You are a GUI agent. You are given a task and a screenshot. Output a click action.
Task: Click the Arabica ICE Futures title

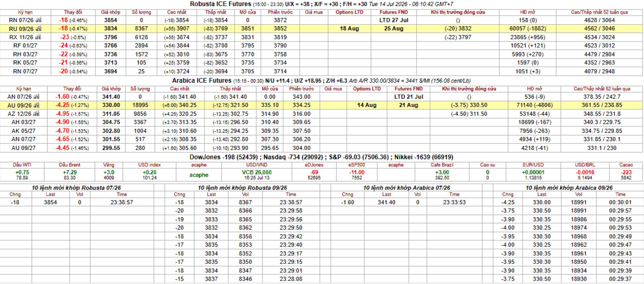[x=202, y=80]
